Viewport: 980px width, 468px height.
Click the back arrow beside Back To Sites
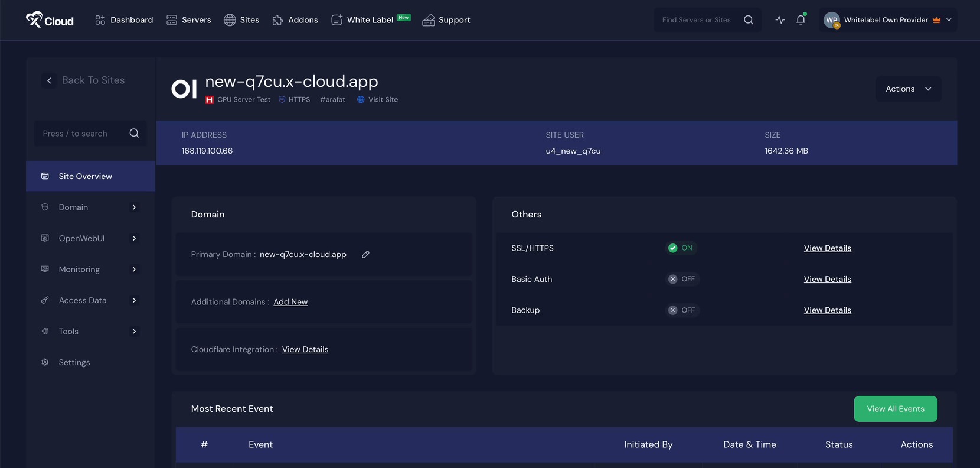pos(49,80)
